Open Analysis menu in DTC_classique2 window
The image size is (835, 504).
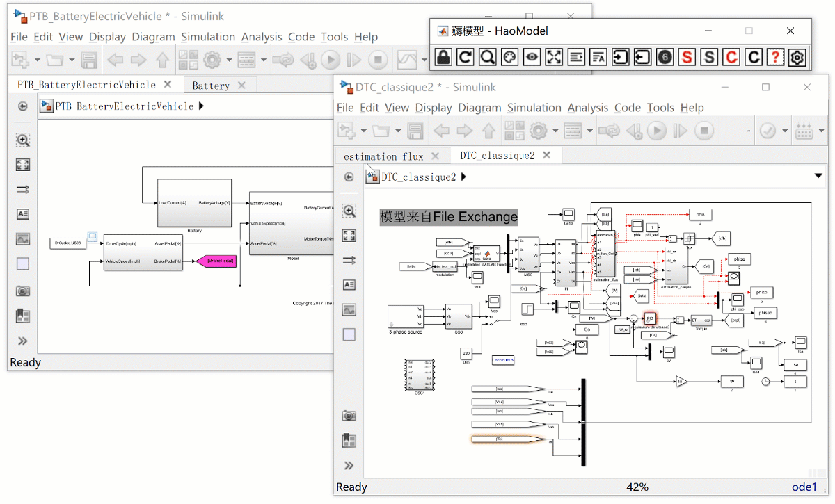pos(587,108)
